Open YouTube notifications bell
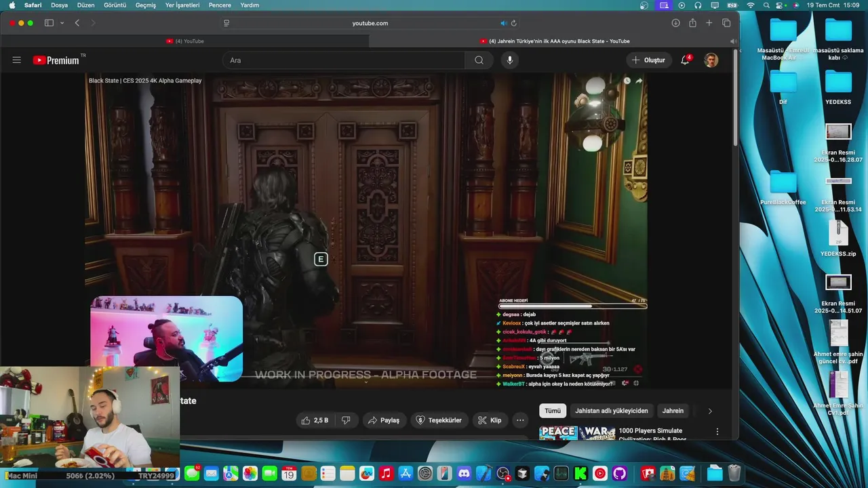The width and height of the screenshot is (868, 488). pos(685,60)
